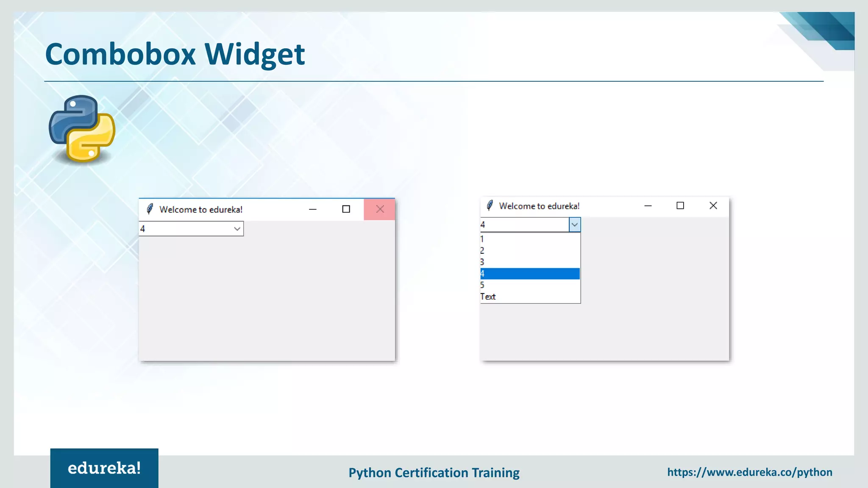Choose option 3 from the list
This screenshot has width=868, height=488.
(530, 262)
